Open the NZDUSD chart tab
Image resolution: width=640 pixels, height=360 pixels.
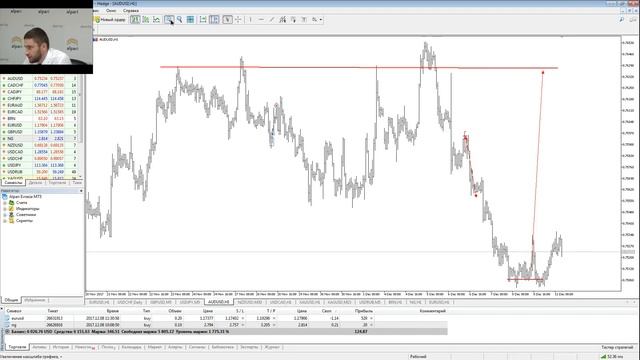(x=250, y=302)
